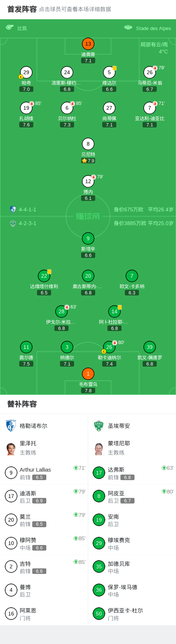The width and height of the screenshot is (176, 644).
Task: Tap green player 9 斯塔辛 circle
Action: tap(88, 239)
